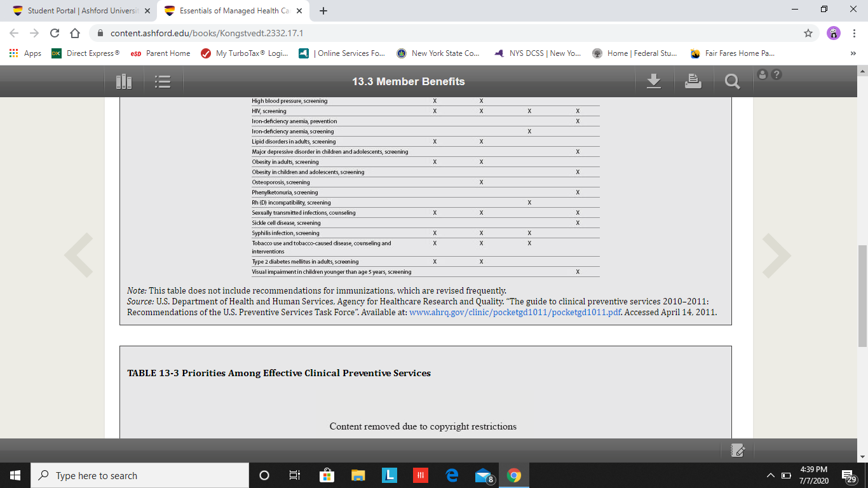
Task: Expand the hidden bookmarks overflow chevron
Action: click(x=853, y=53)
